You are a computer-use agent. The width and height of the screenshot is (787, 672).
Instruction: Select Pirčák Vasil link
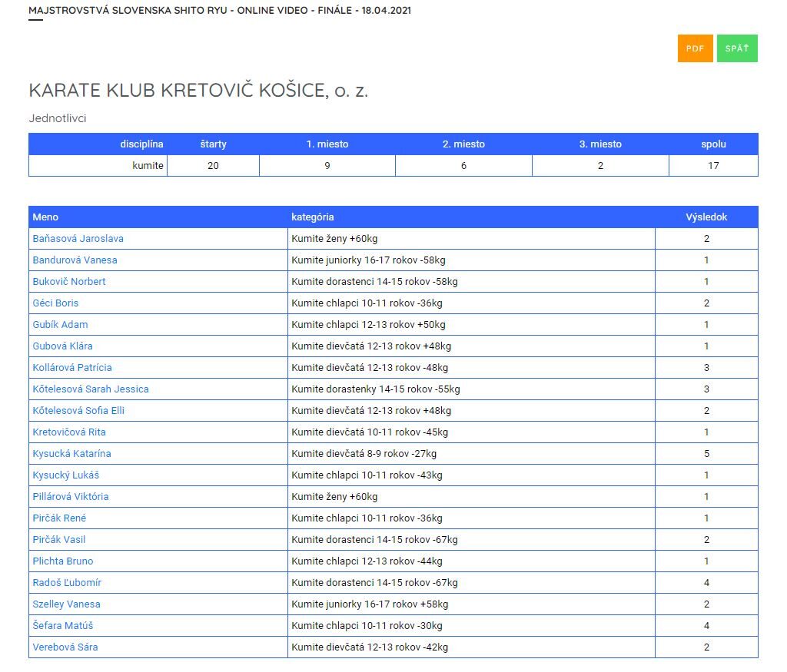pos(58,540)
